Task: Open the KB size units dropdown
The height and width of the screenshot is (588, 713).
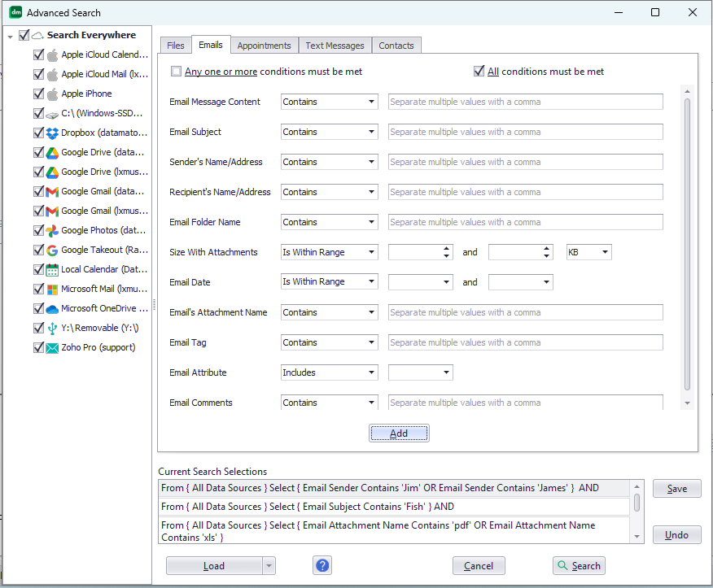Action: click(x=588, y=252)
